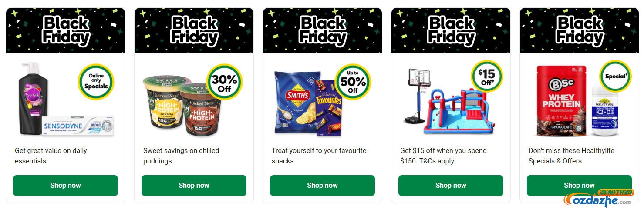Click 'Treat yourself to your favourite snacks' text
The width and height of the screenshot is (644, 213).
[x=319, y=156]
